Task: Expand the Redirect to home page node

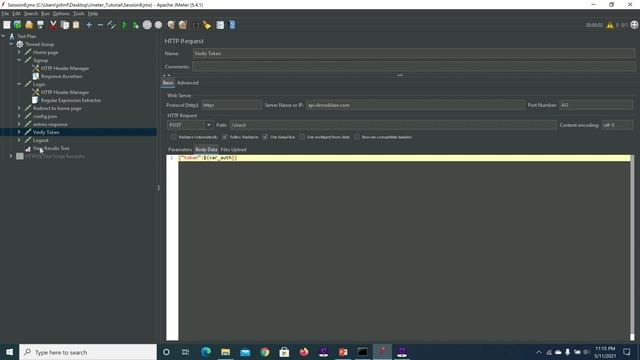Action: coord(19,108)
